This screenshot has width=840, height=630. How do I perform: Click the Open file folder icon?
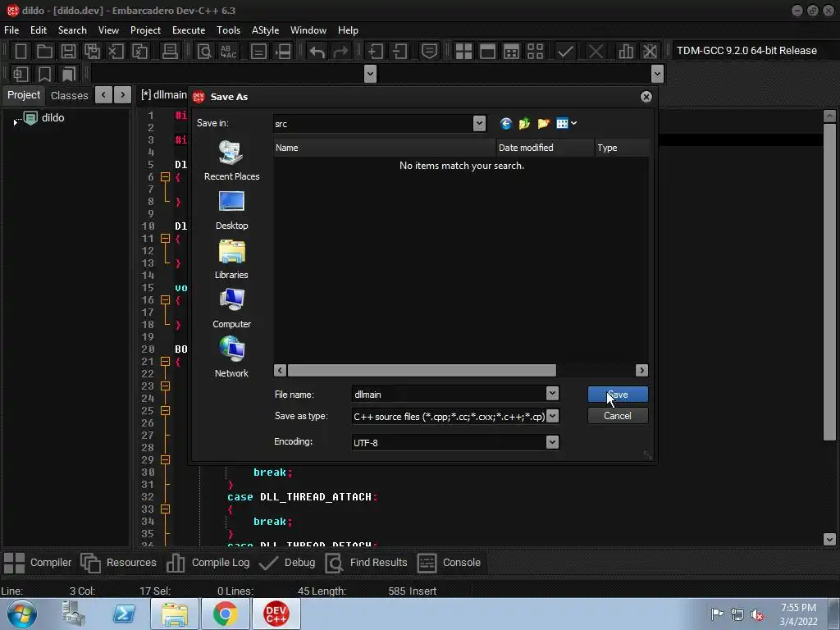tap(44, 52)
